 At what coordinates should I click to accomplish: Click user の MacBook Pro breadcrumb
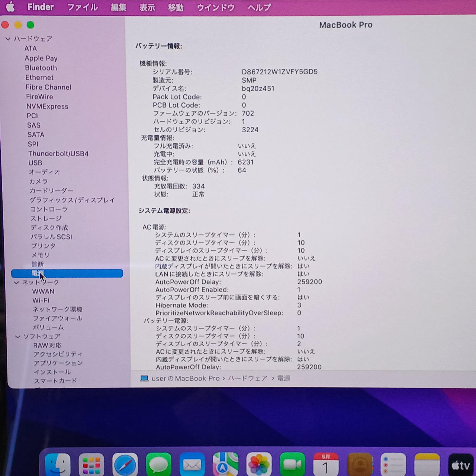[x=185, y=378]
